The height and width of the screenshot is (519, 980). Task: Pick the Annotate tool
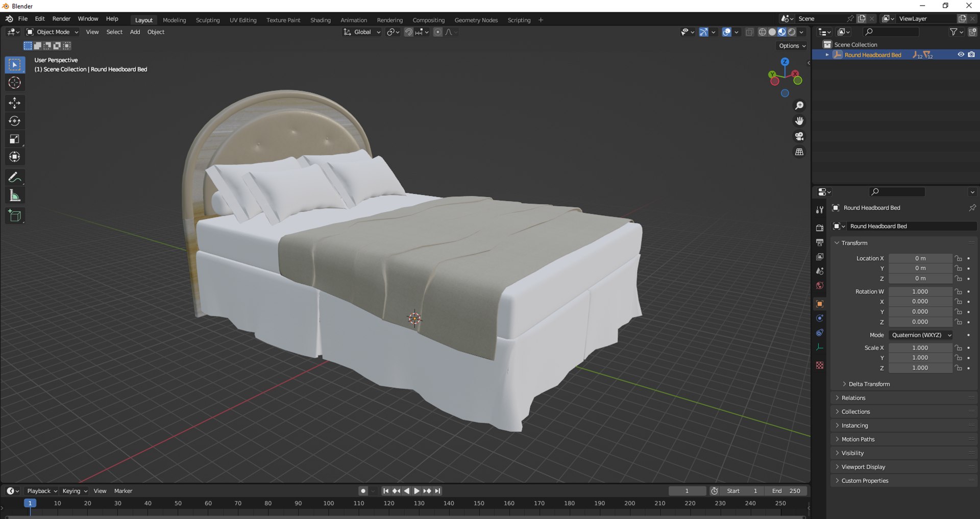15,177
